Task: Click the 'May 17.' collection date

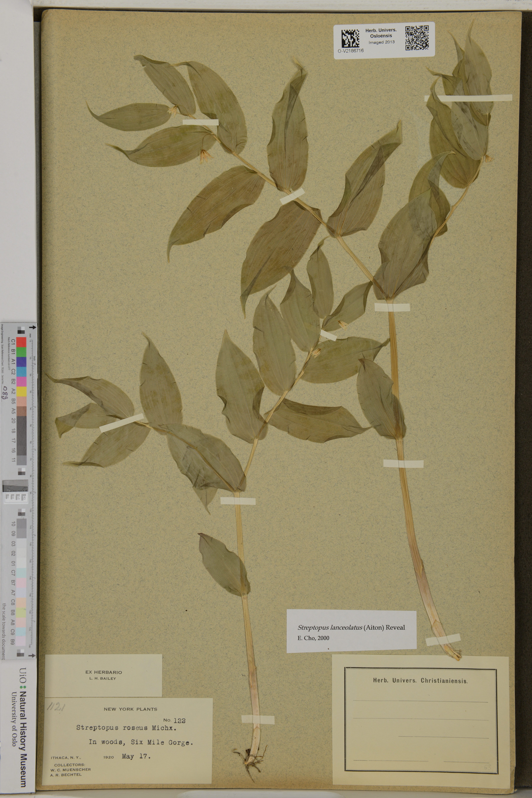Action: [x=136, y=756]
